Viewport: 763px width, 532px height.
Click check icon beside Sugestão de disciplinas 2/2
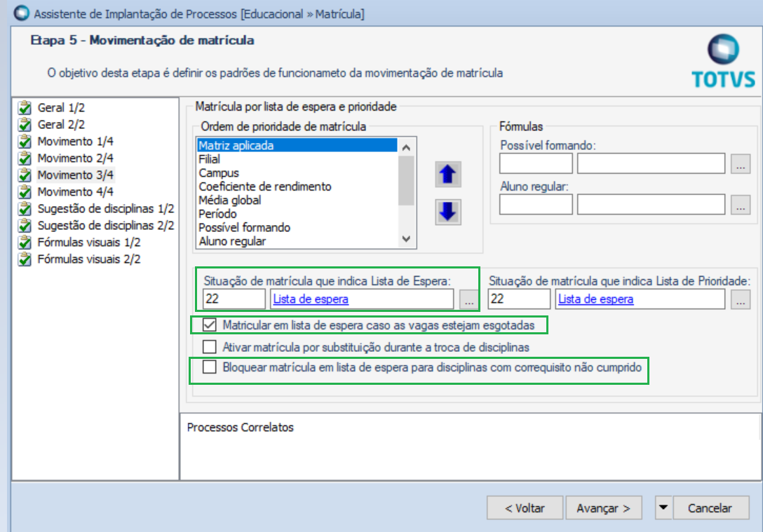(x=25, y=226)
